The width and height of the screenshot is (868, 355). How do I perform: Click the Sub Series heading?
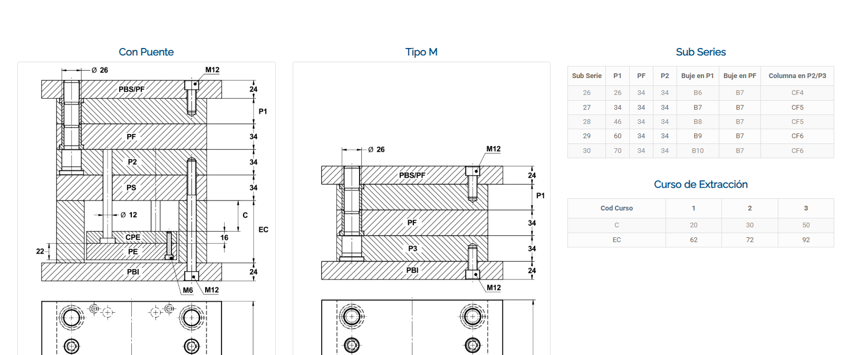[700, 52]
